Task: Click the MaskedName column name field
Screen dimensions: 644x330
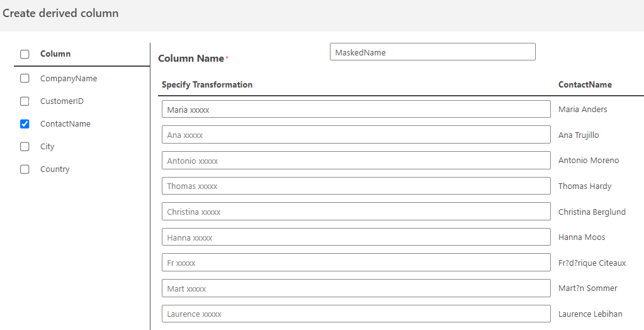Action: tap(432, 52)
